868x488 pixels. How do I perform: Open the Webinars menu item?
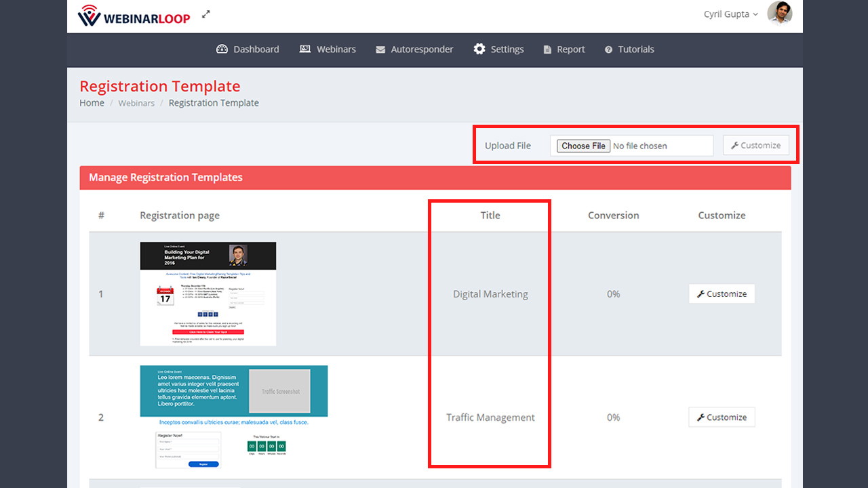click(328, 49)
